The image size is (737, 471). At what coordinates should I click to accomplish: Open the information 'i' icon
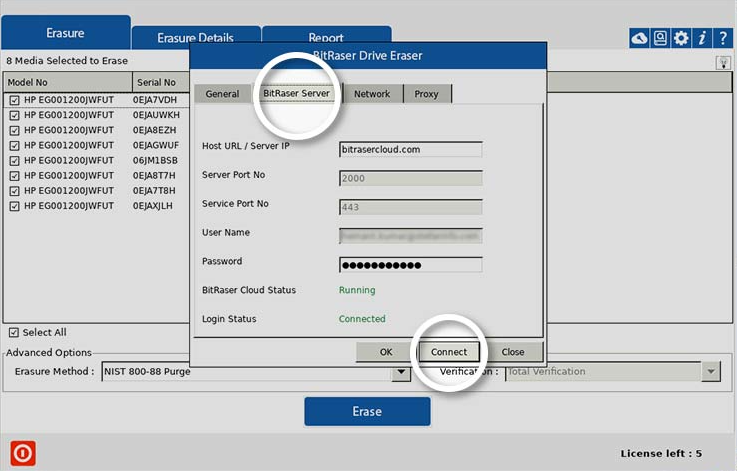(702, 38)
